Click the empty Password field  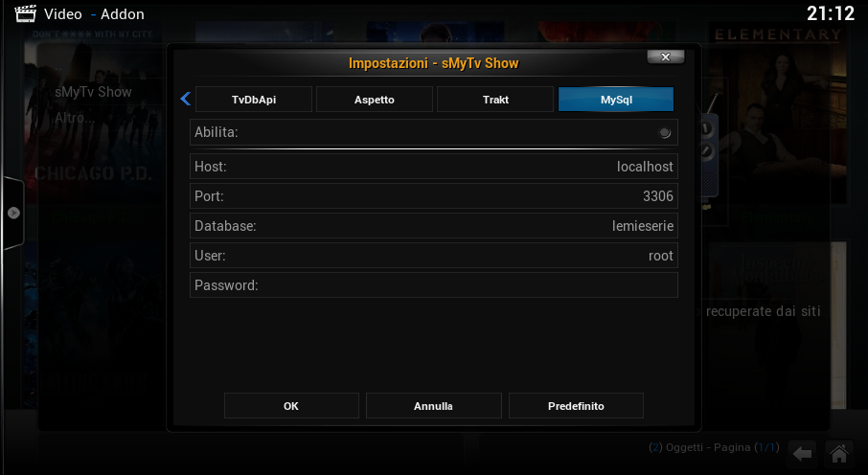[433, 285]
